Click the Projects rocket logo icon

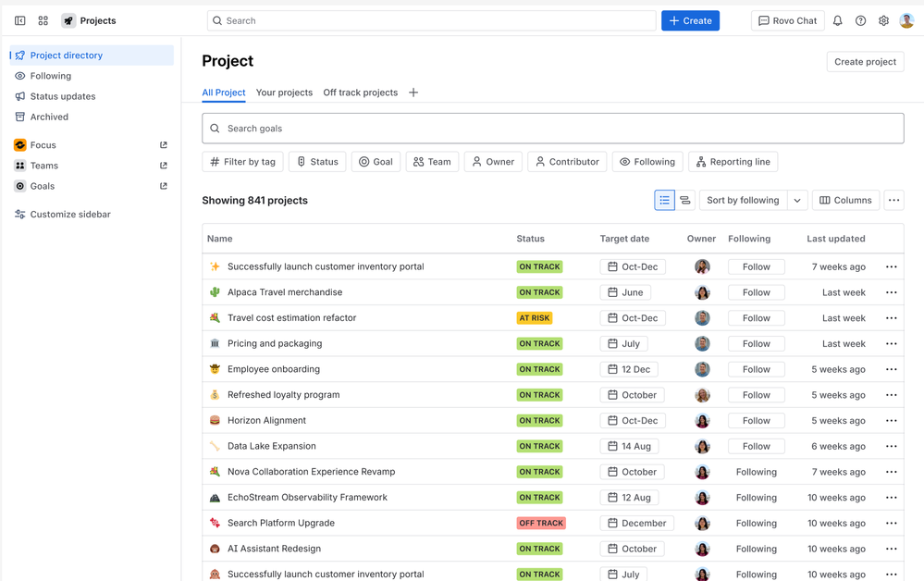point(68,20)
